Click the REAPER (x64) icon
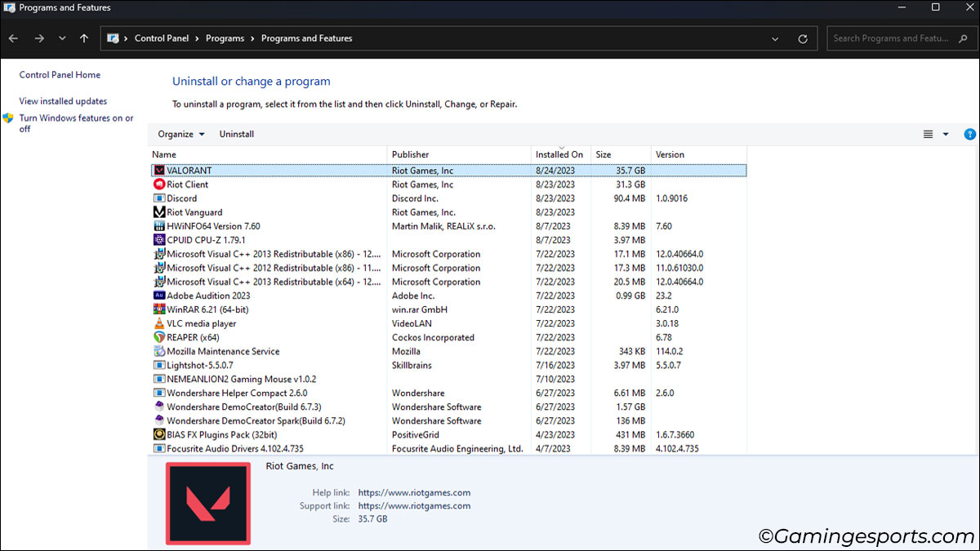The height and width of the screenshot is (551, 980). click(x=159, y=337)
